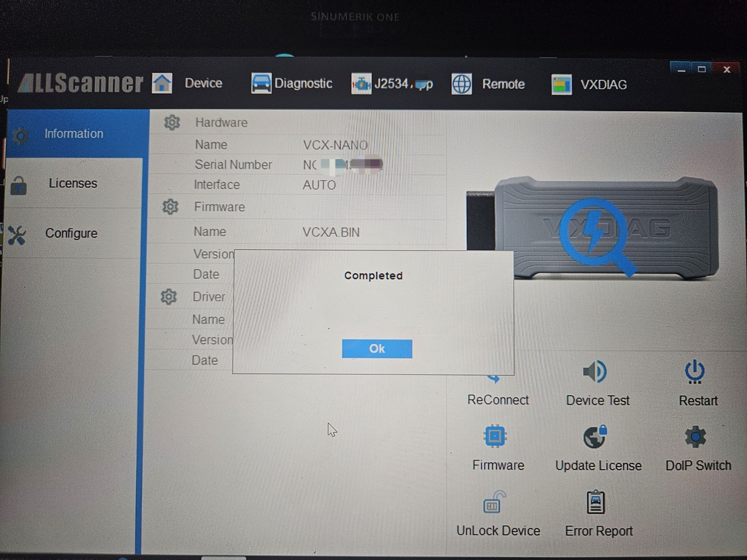Click the DoIP Switch gear icon
This screenshot has width=747, height=560.
coord(695,437)
